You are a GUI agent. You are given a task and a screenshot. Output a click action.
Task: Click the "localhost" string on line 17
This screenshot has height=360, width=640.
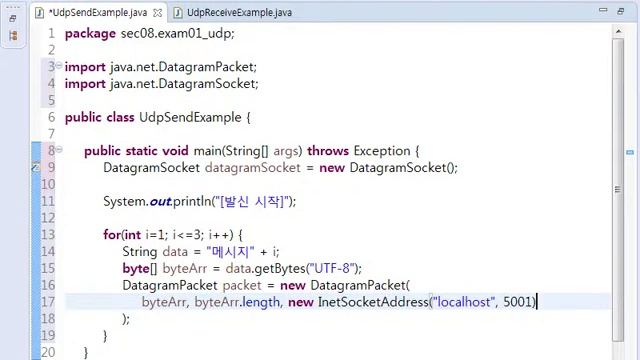pos(463,302)
